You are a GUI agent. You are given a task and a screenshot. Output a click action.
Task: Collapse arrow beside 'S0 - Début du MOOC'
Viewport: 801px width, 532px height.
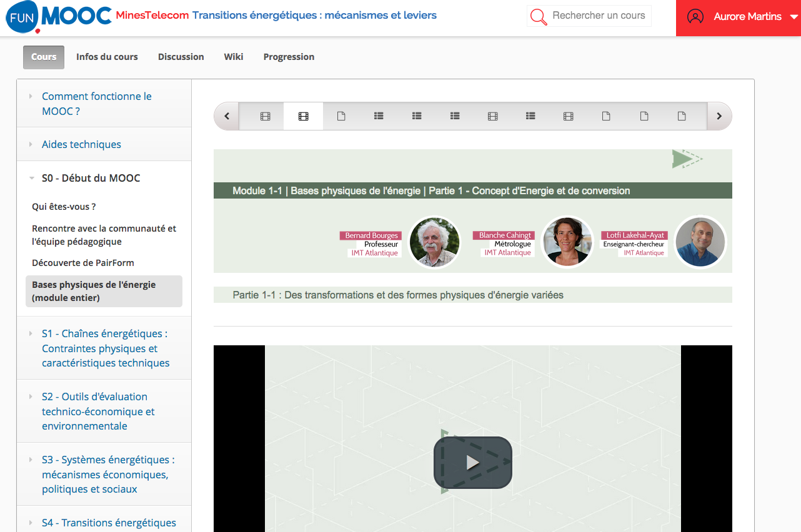31,178
